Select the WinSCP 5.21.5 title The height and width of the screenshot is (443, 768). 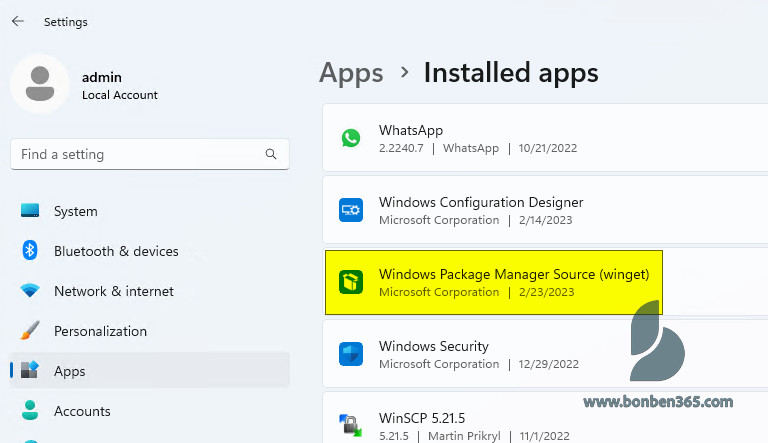pos(422,418)
